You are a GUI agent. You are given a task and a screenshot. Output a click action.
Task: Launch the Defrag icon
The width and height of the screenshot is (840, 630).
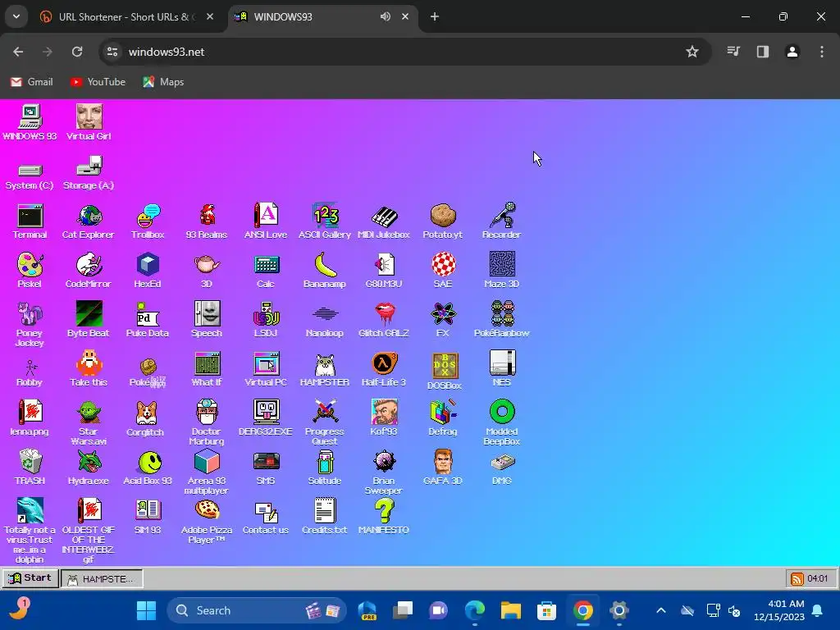pyautogui.click(x=443, y=418)
